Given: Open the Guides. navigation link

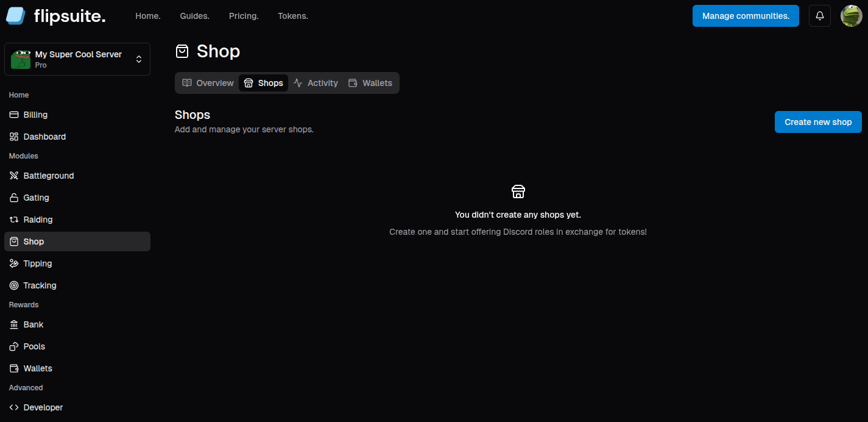Looking at the screenshot, I should click(195, 16).
